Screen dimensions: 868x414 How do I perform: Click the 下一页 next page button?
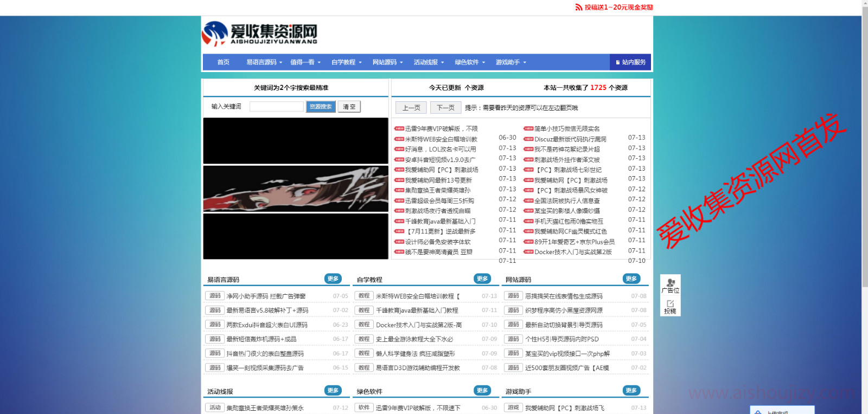[x=445, y=108]
